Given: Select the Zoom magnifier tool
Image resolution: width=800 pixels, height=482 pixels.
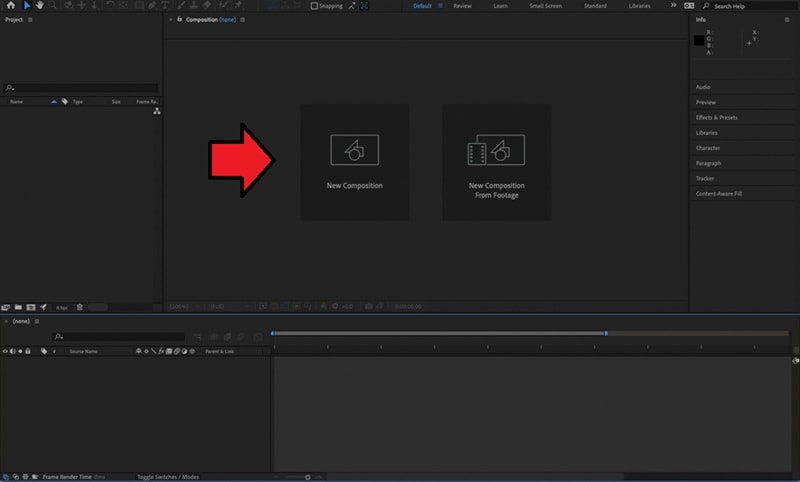Looking at the screenshot, I should pyautogui.click(x=53, y=5).
